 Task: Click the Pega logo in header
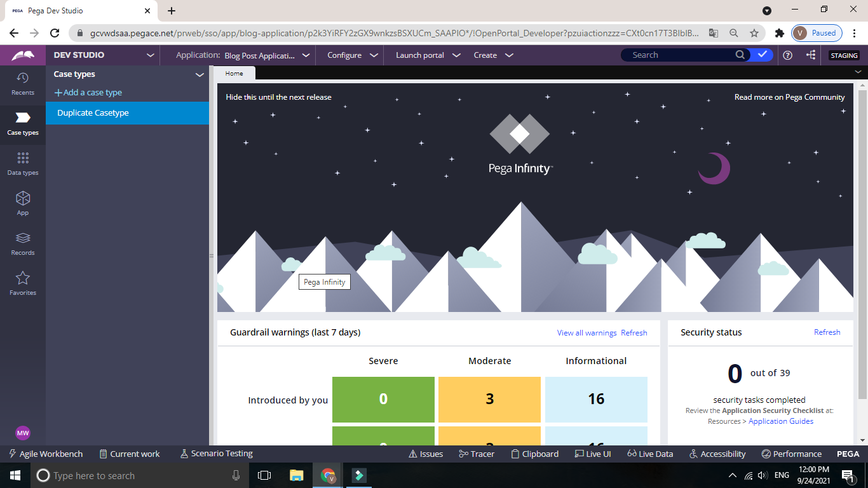tap(23, 55)
